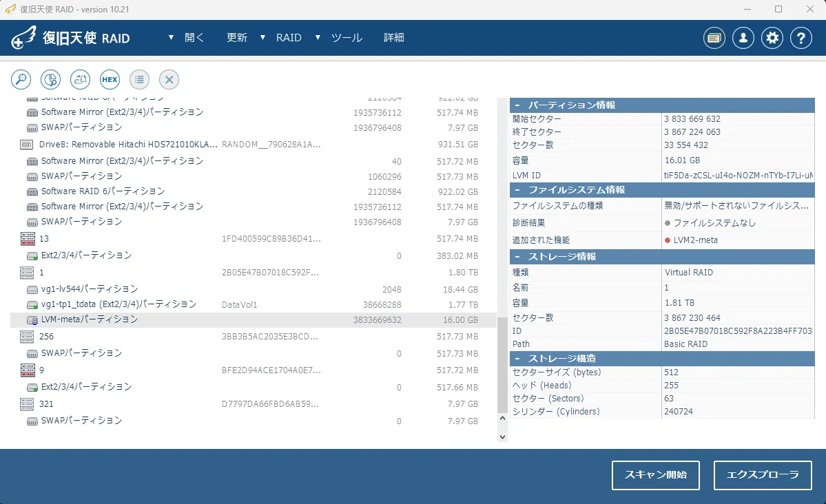The height and width of the screenshot is (504, 826).
Task: Click the エクスプローラ button
Action: click(763, 475)
